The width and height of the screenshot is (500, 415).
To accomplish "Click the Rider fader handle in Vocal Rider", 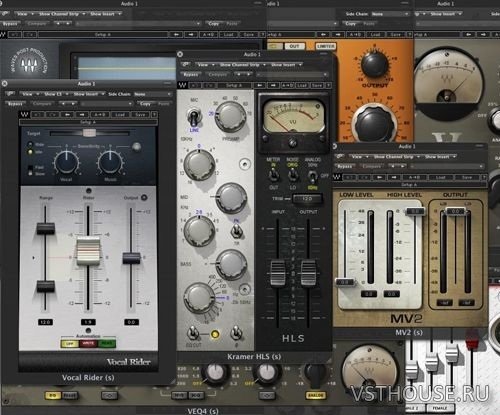I will [88, 251].
